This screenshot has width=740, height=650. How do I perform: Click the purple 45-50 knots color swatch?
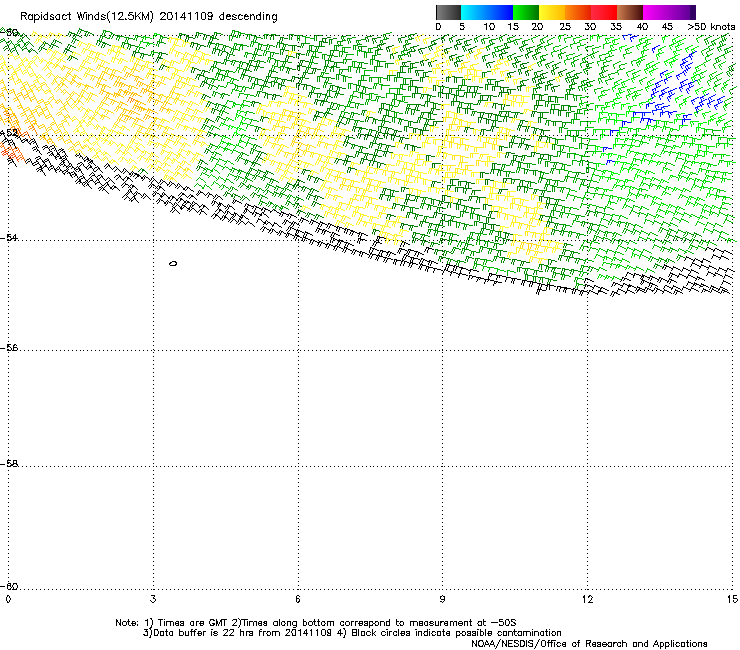682,12
